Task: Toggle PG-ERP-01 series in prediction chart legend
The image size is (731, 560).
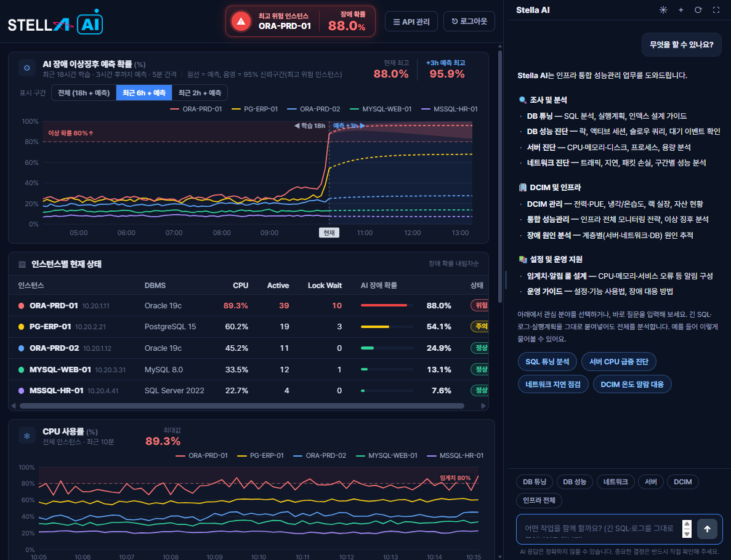Action: point(254,109)
